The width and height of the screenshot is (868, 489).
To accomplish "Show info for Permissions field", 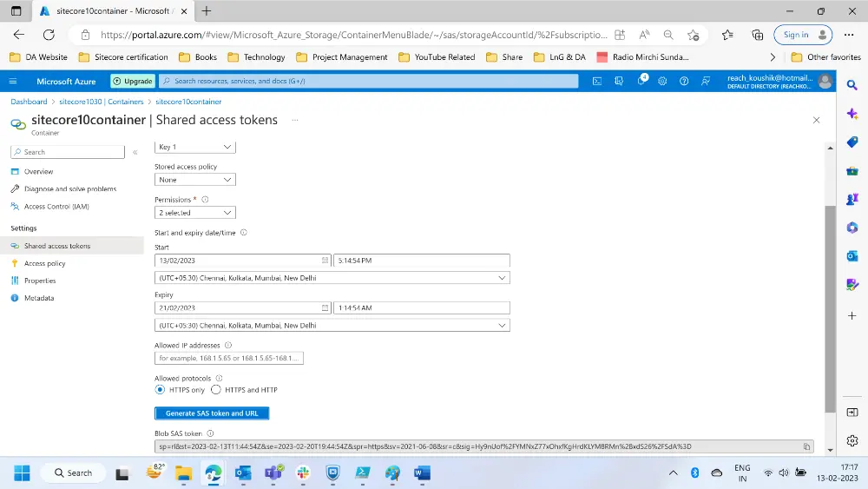I will [205, 200].
